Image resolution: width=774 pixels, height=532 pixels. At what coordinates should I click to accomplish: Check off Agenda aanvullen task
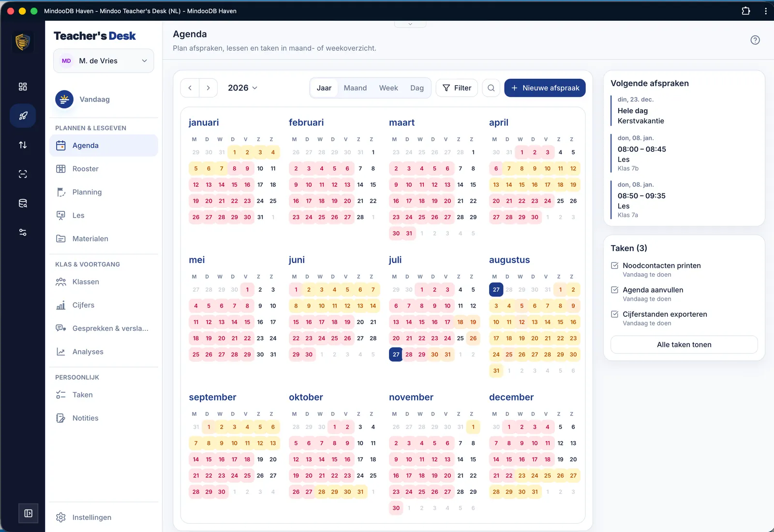pos(615,290)
